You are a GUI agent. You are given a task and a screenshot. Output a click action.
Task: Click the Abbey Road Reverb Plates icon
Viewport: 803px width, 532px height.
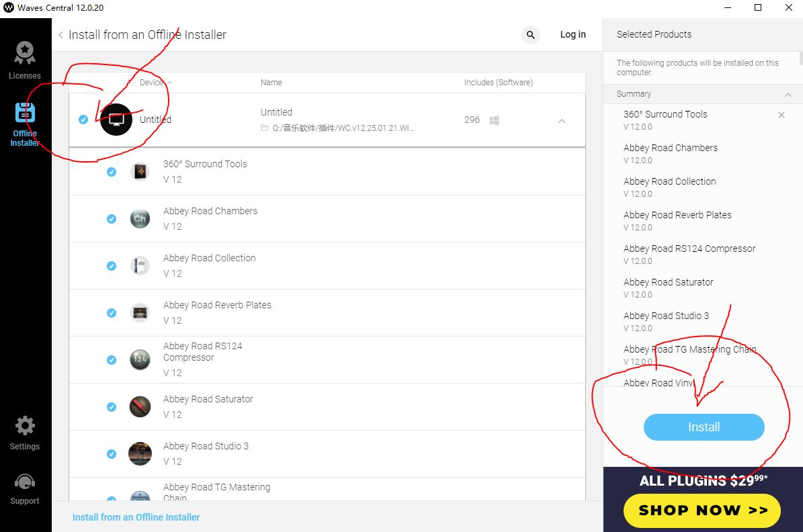[140, 313]
